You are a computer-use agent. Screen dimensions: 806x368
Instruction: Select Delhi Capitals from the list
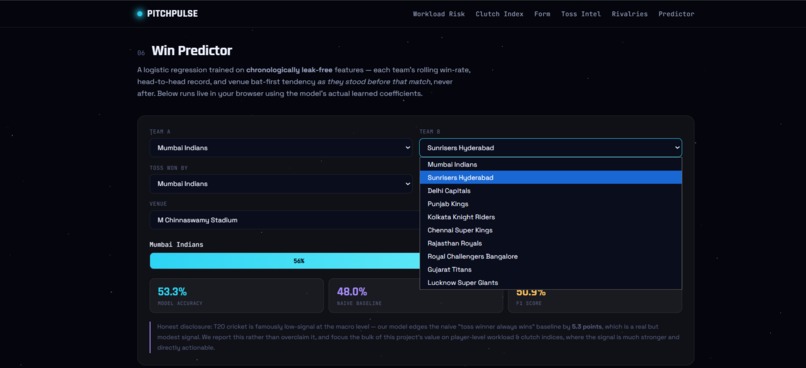[x=551, y=191]
